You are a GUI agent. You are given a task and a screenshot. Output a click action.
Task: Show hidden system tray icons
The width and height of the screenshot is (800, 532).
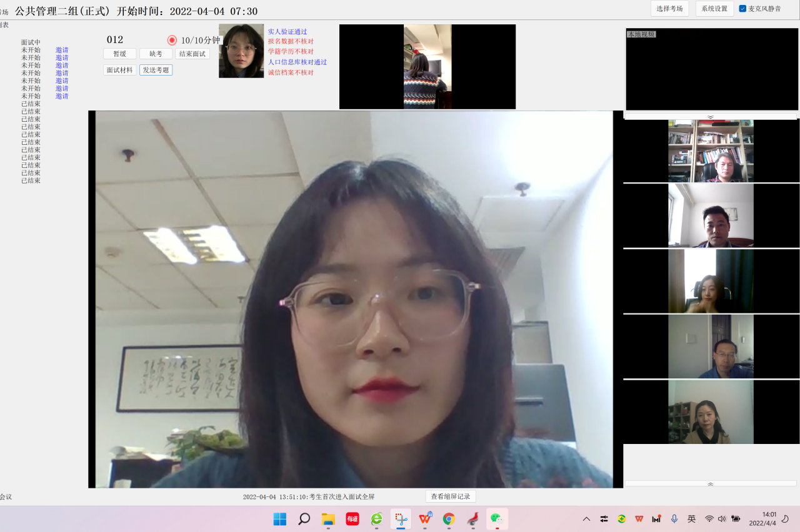pyautogui.click(x=586, y=519)
